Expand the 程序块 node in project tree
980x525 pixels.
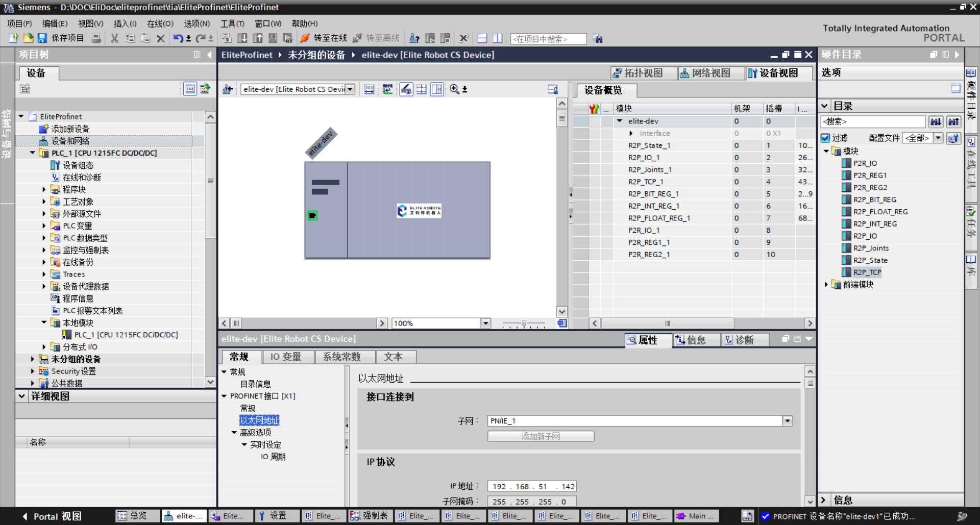(x=44, y=190)
